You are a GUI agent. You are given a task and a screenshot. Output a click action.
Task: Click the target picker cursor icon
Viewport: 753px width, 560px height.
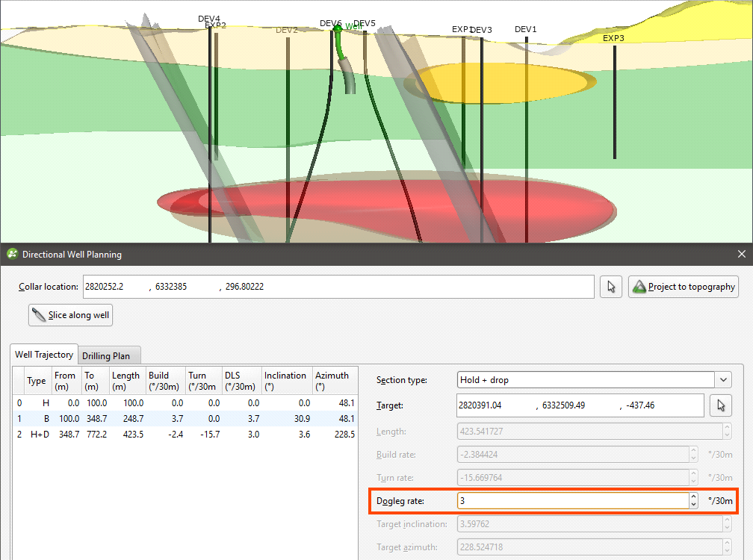click(x=720, y=405)
